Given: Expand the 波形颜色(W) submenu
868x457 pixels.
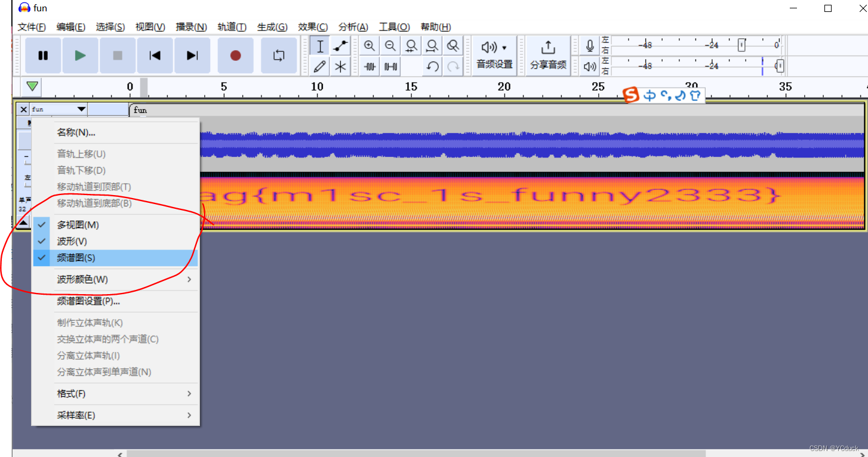Looking at the screenshot, I should click(82, 280).
